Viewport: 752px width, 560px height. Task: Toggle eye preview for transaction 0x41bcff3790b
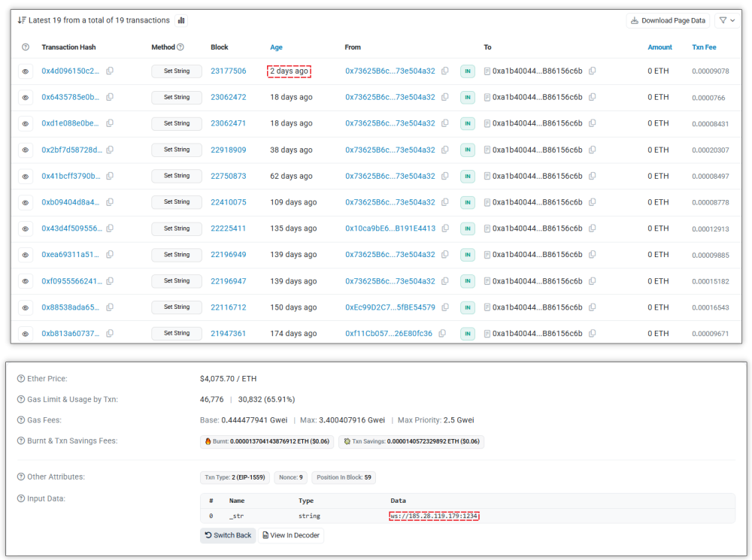pyautogui.click(x=26, y=176)
